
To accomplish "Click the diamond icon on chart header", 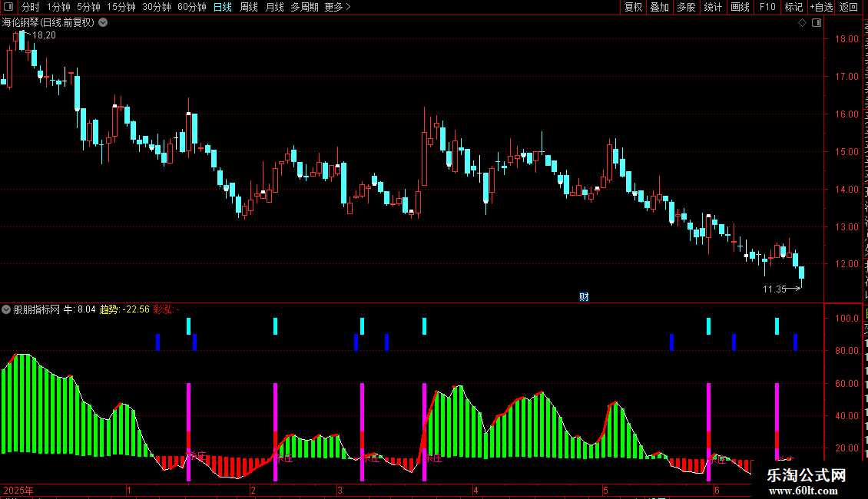I will (x=802, y=23).
